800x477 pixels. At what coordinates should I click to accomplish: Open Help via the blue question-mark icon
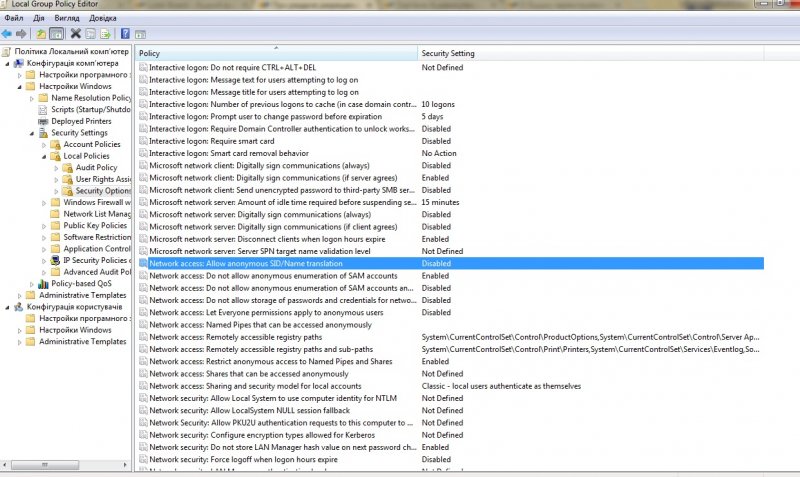point(125,33)
